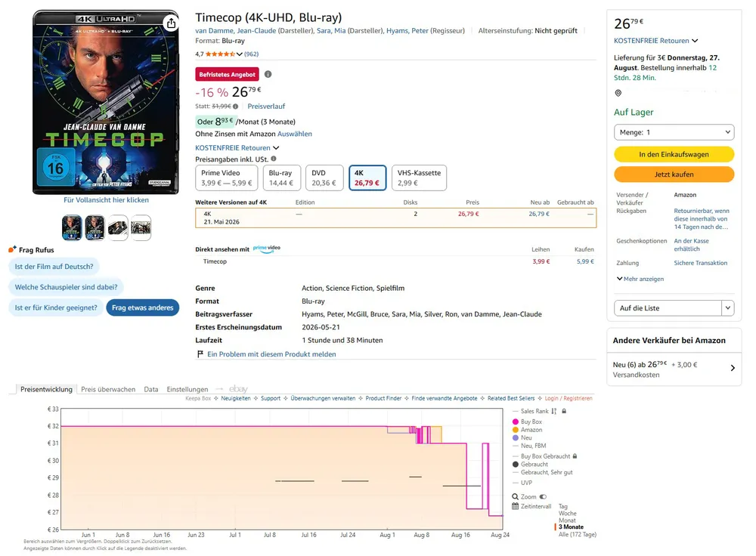Open Ein Problem mit diesem Produkt melden
Screen dimensions: 756x556
point(271,354)
